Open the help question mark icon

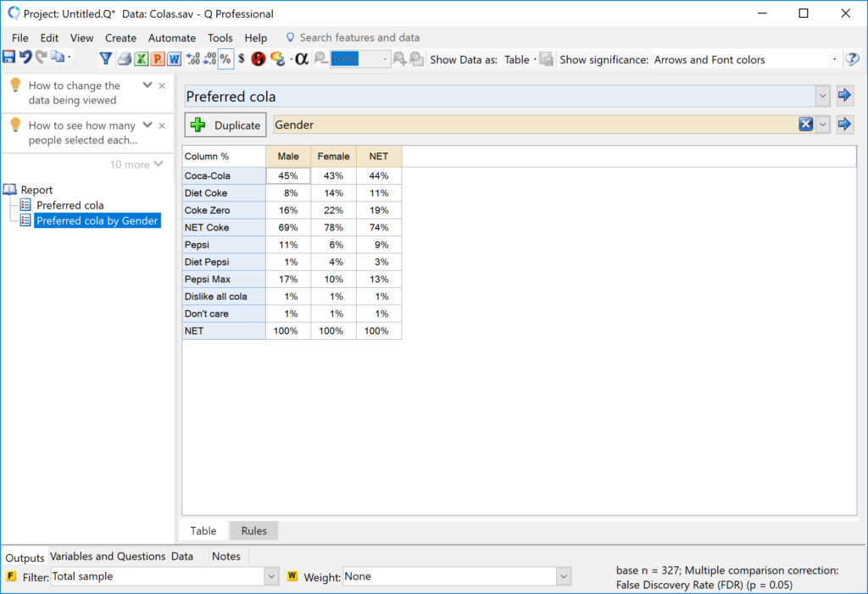click(853, 58)
